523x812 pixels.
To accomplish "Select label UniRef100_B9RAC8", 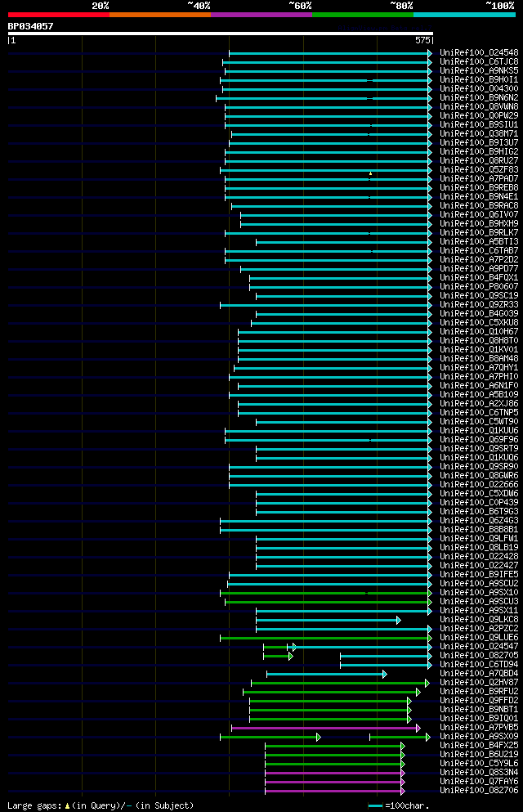I will (479, 205).
